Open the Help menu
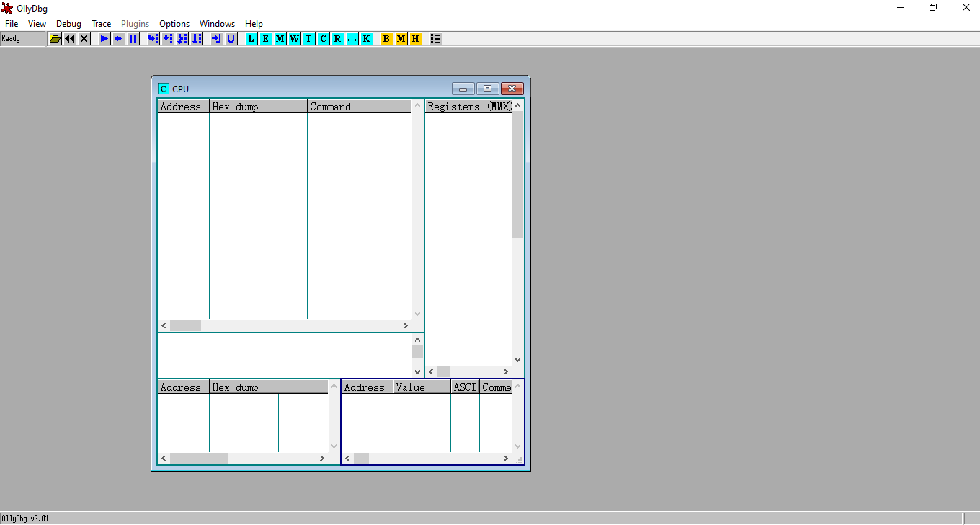Screen dimensions: 980x525 coord(254,24)
